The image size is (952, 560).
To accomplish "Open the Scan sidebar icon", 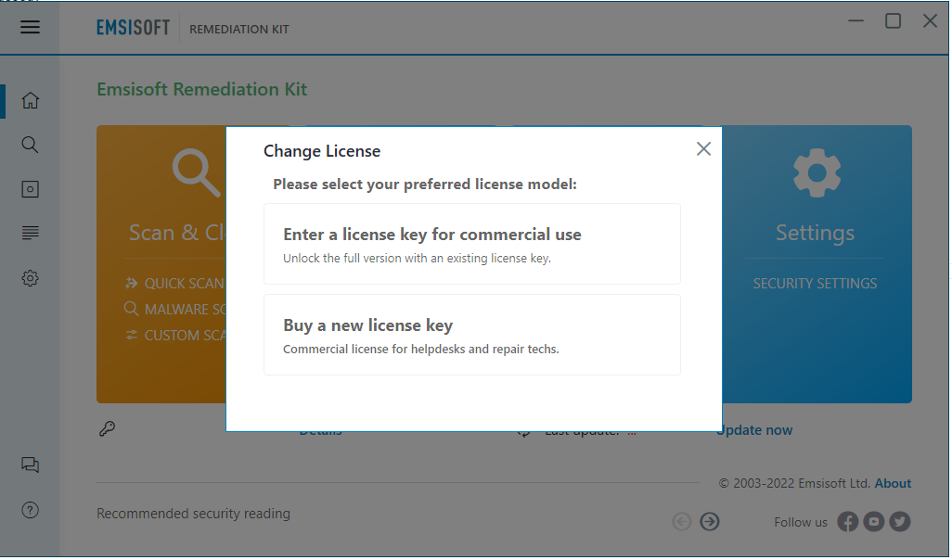I will pyautogui.click(x=30, y=145).
